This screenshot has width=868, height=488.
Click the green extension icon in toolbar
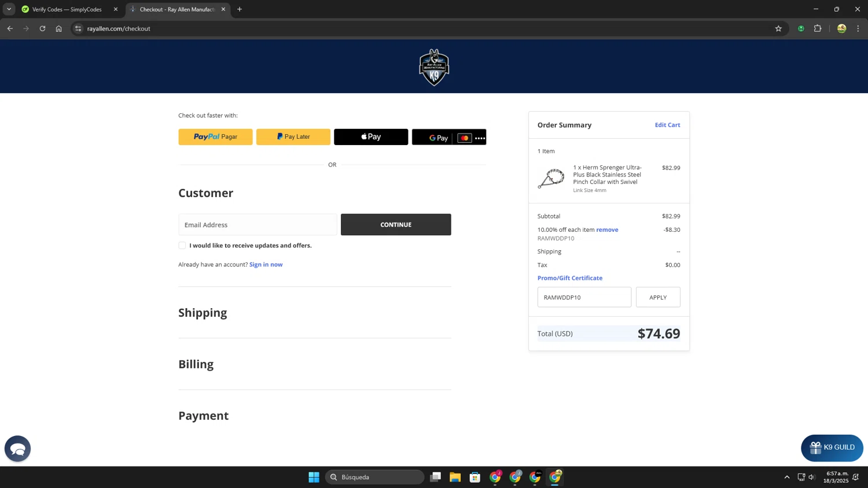click(x=801, y=28)
